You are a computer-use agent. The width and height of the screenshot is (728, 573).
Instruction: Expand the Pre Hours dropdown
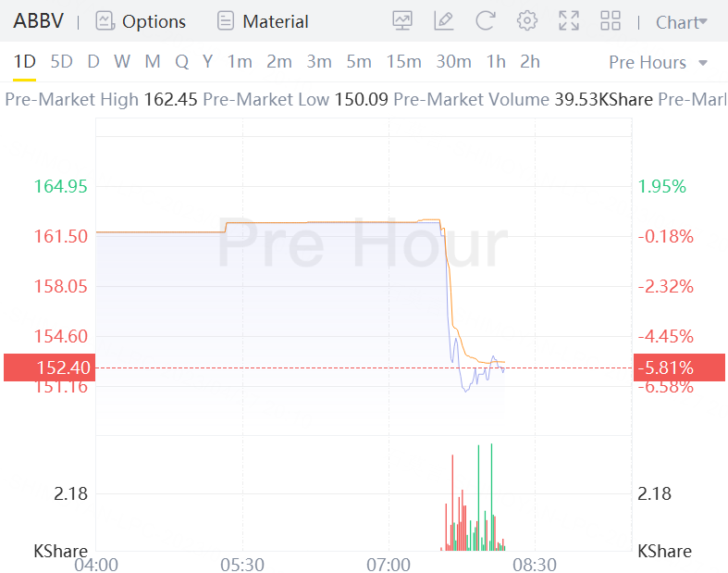click(659, 62)
